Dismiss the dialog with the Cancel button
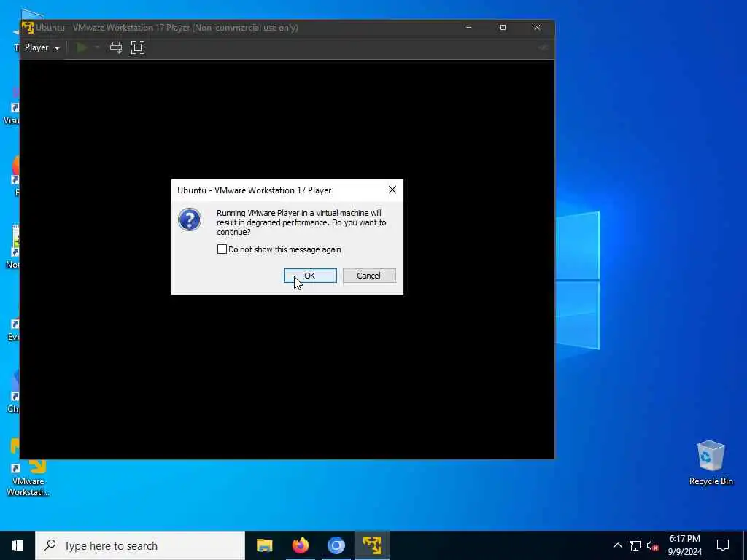 [x=369, y=276]
